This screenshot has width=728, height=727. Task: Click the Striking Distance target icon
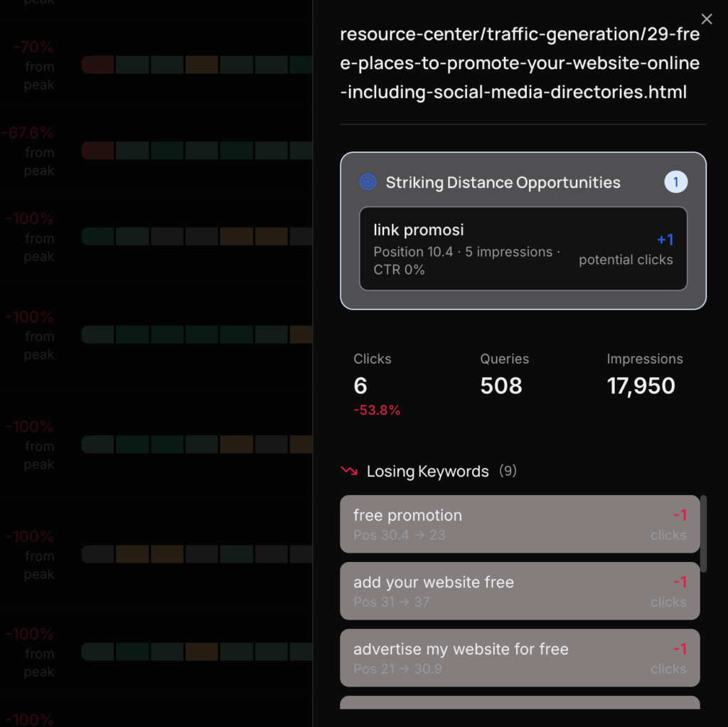(x=368, y=182)
